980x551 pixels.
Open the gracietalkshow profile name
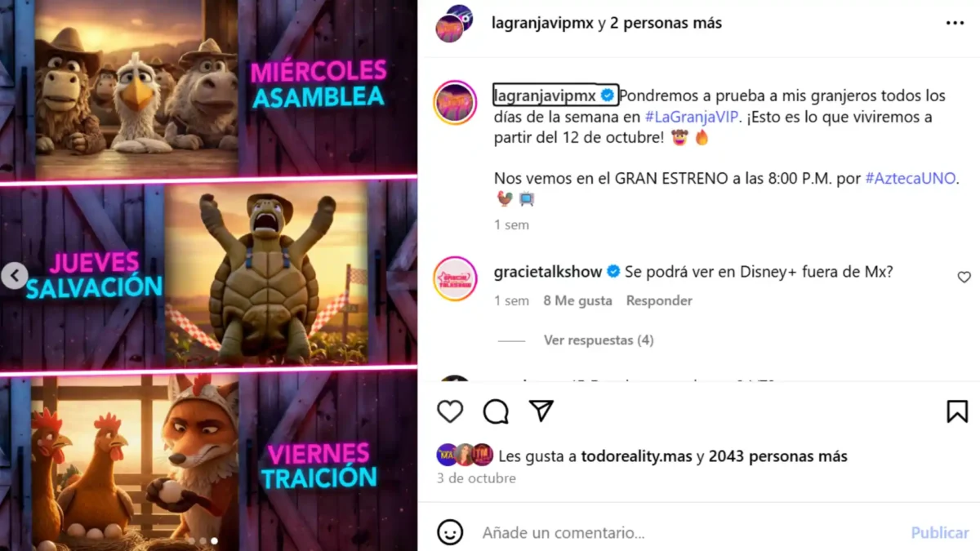(x=548, y=272)
